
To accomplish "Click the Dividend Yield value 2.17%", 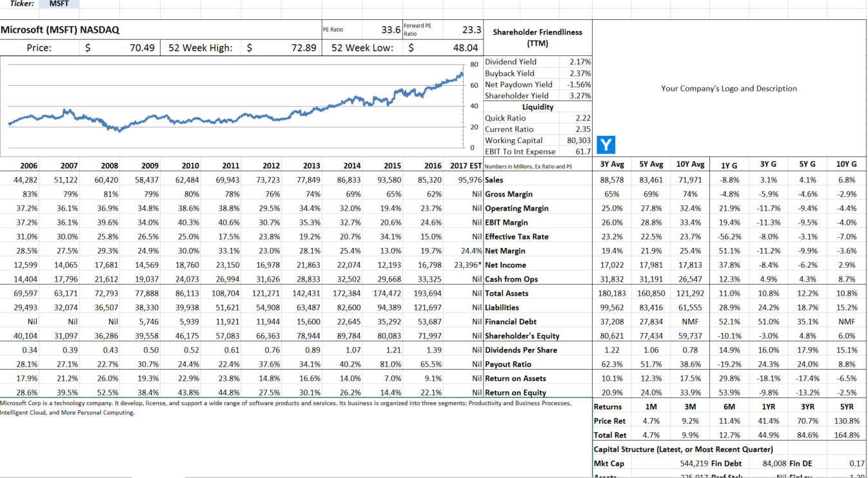I will (x=580, y=62).
